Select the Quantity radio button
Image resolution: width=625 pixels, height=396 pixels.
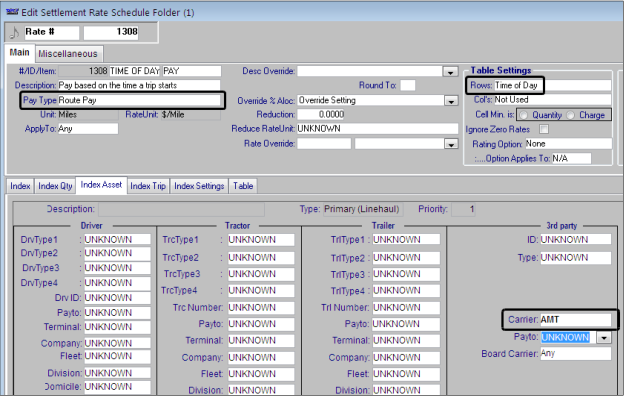click(523, 115)
